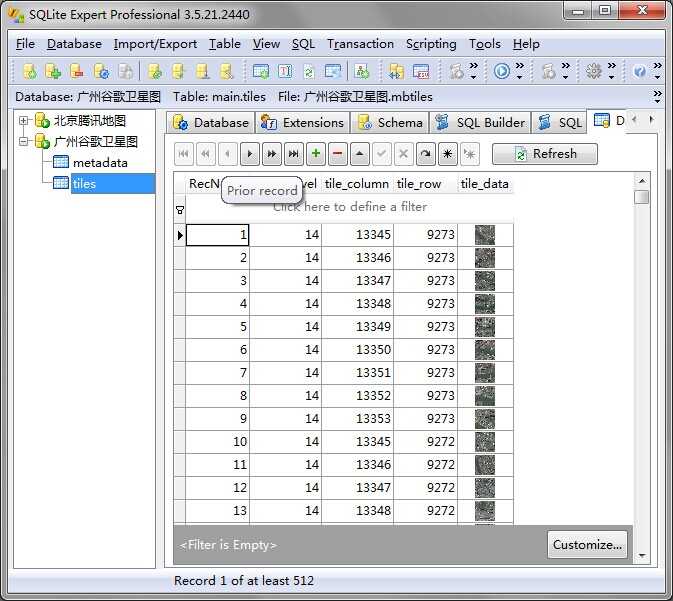Expand overflow chevron beside Help icon
The height and width of the screenshot is (601, 673).
pyautogui.click(x=658, y=71)
